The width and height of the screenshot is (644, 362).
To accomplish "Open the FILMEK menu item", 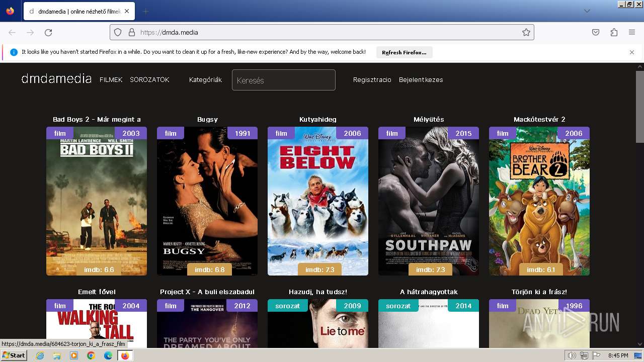I will (x=111, y=80).
